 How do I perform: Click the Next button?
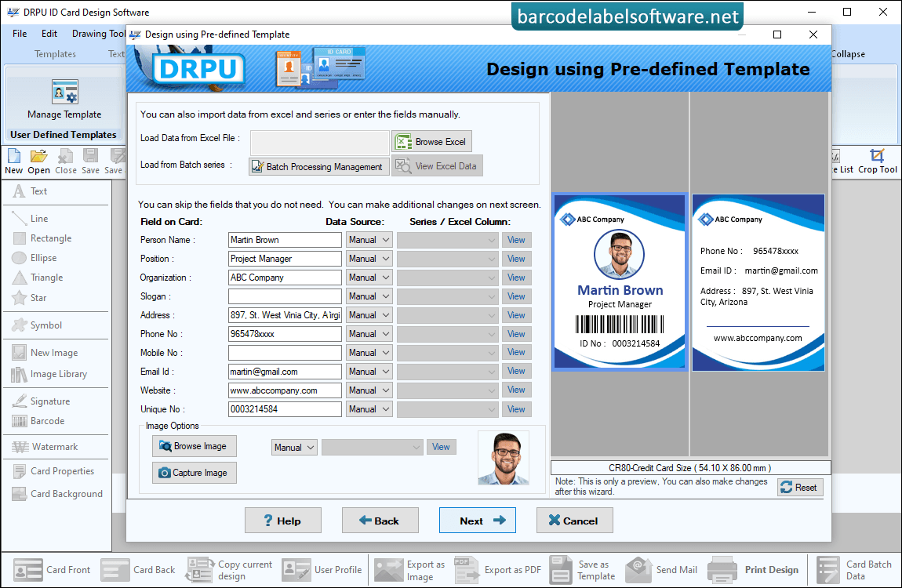point(478,520)
